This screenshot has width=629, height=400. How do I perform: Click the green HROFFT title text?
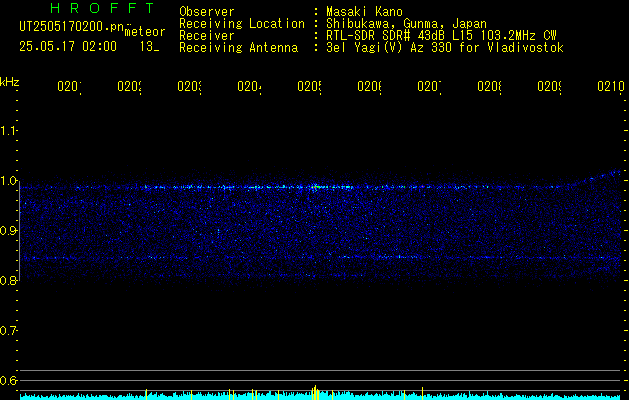click(x=103, y=8)
